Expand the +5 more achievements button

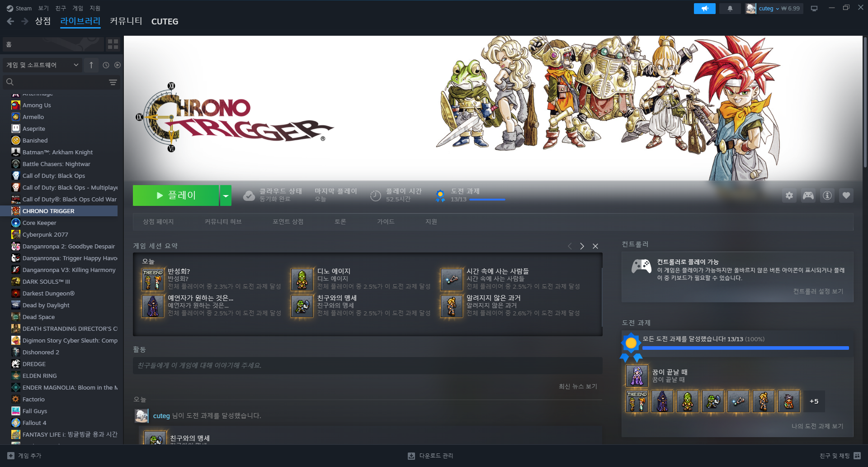814,401
